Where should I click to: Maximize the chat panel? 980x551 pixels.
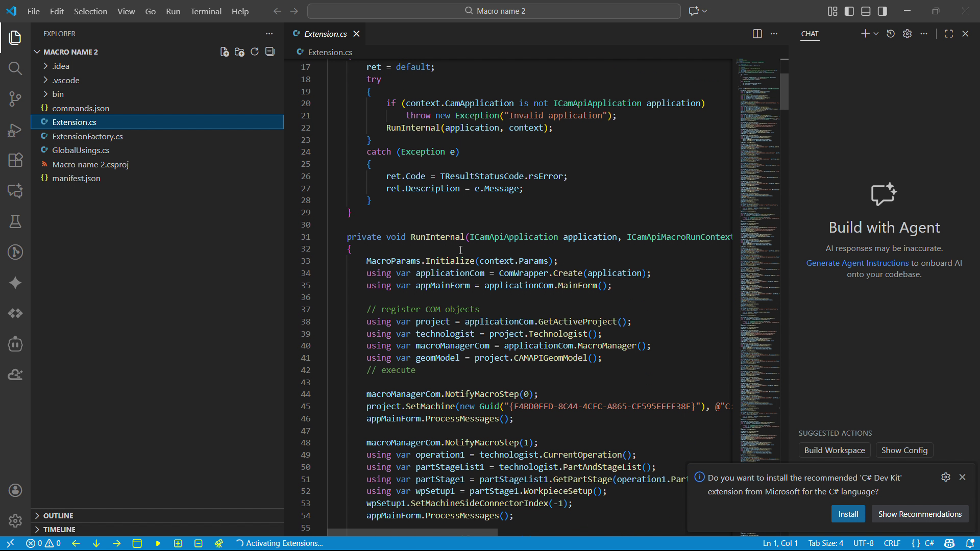pos(949,34)
